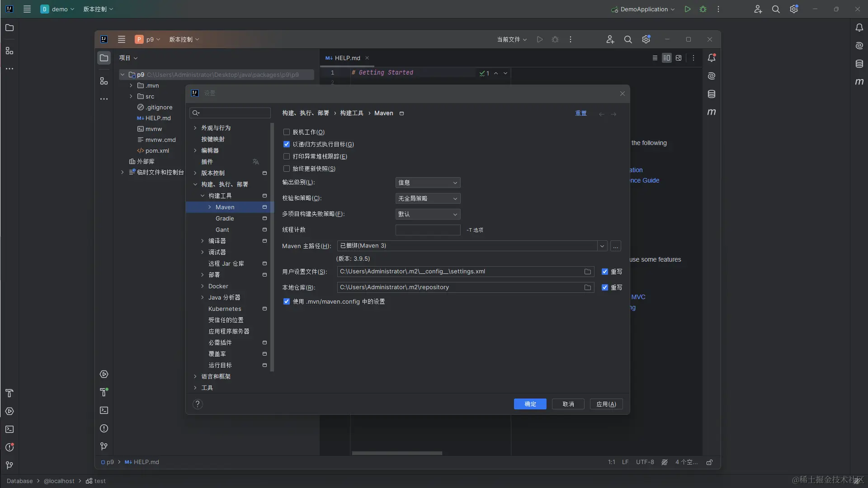Open Search Everywhere in demo window
The image size is (868, 488).
[x=776, y=9]
